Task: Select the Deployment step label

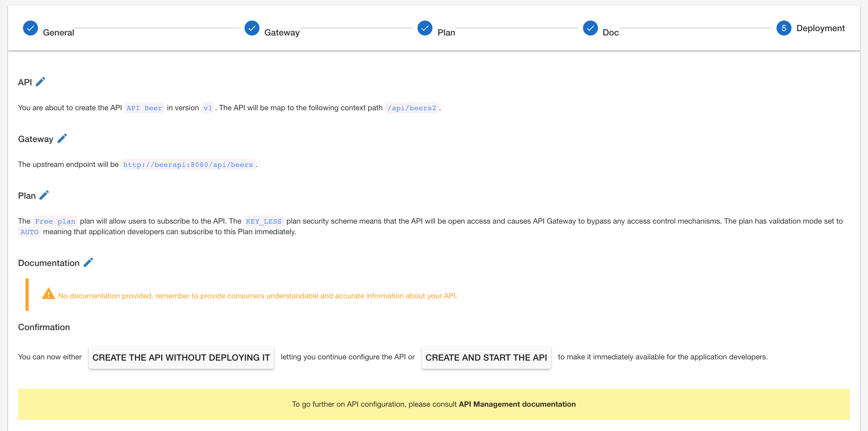Action: pyautogui.click(x=820, y=28)
